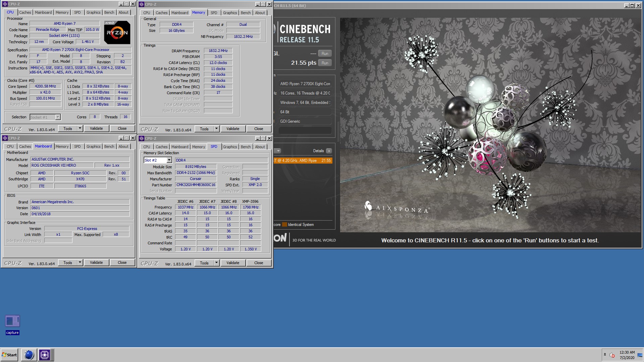644x362 pixels.
Task: Click the DRAM Frequency value 1832.2 MHz
Action: click(218, 51)
